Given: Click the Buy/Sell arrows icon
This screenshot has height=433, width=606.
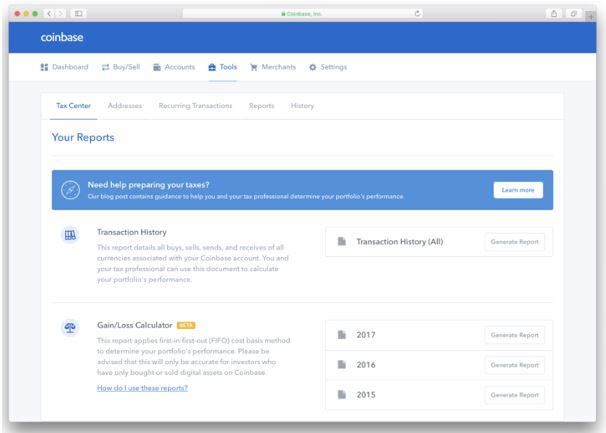Looking at the screenshot, I should (x=105, y=67).
